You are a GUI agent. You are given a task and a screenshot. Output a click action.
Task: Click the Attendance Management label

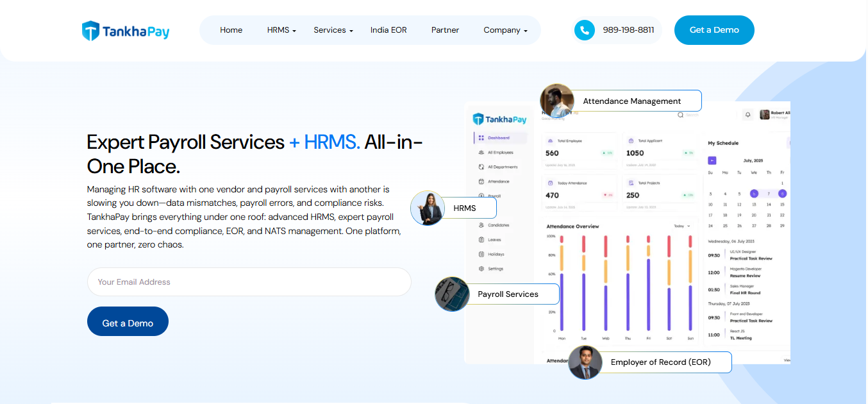tap(632, 101)
